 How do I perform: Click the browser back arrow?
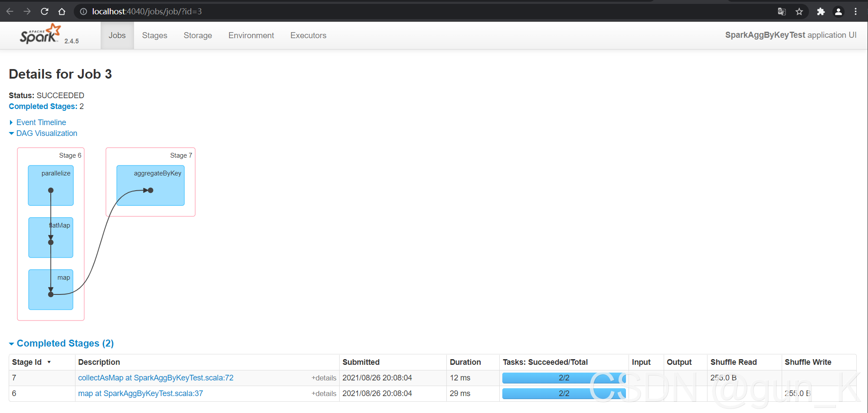pyautogui.click(x=10, y=11)
